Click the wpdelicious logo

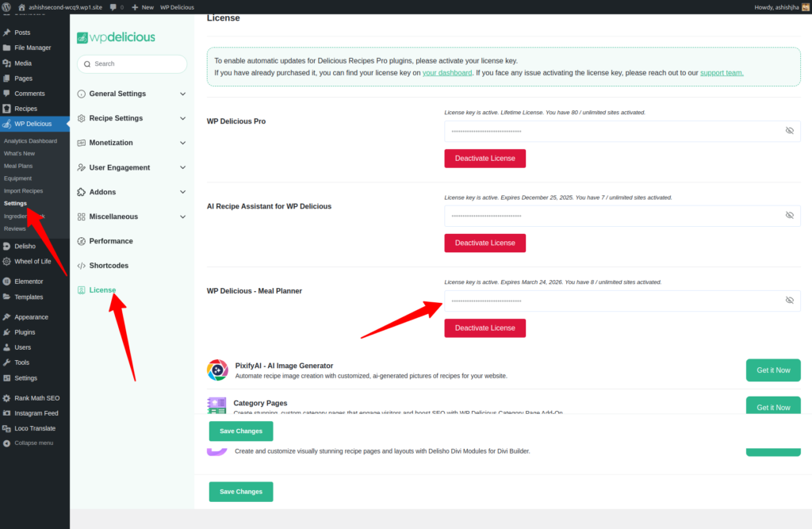[x=117, y=37]
